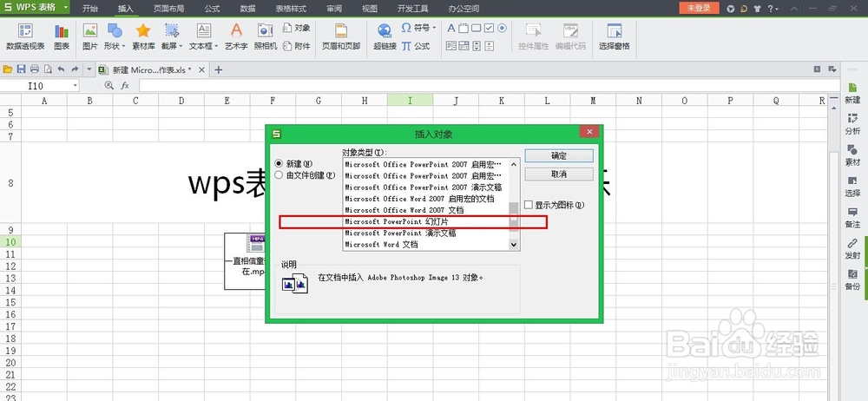Save the workbook with floppy icon
This screenshot has height=401, width=868.
(21, 69)
